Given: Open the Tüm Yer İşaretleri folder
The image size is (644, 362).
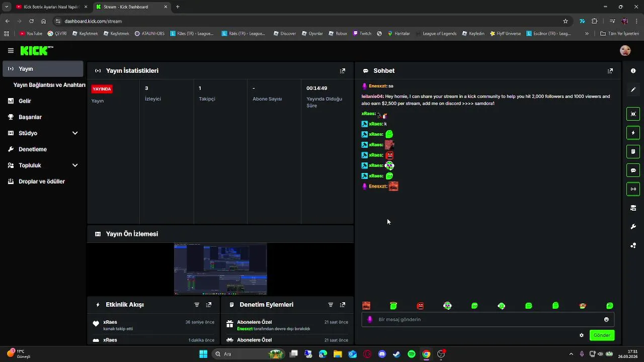Looking at the screenshot, I should (619, 34).
